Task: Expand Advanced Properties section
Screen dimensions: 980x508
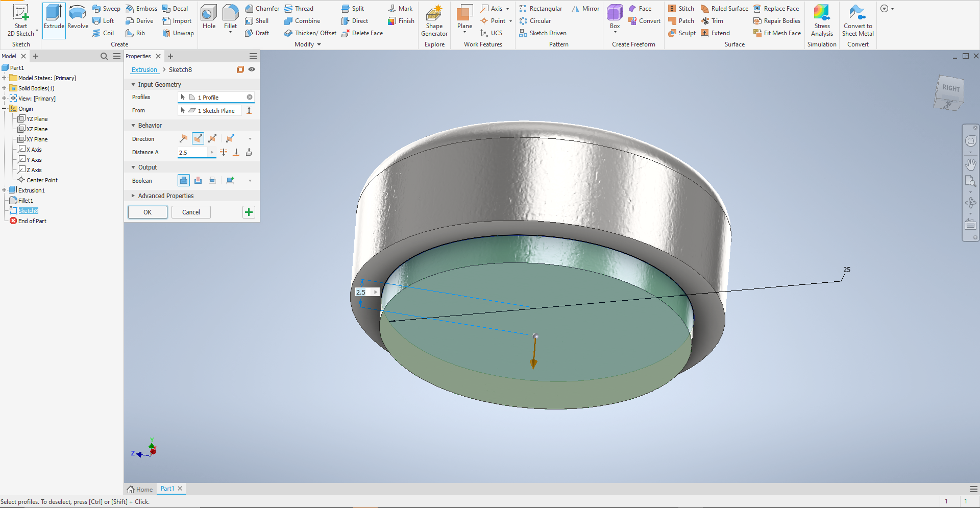Action: click(x=133, y=196)
